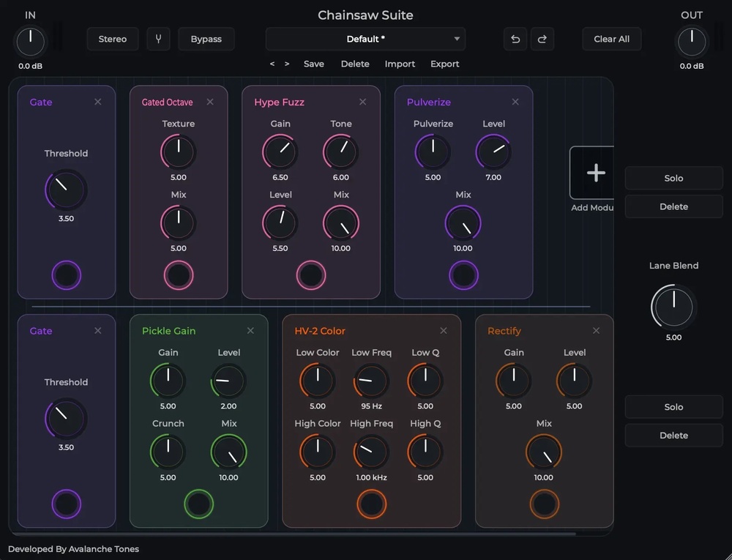Viewport: 732px width, 560px height.
Task: Toggle Rectify module footswitch
Action: [x=545, y=504]
